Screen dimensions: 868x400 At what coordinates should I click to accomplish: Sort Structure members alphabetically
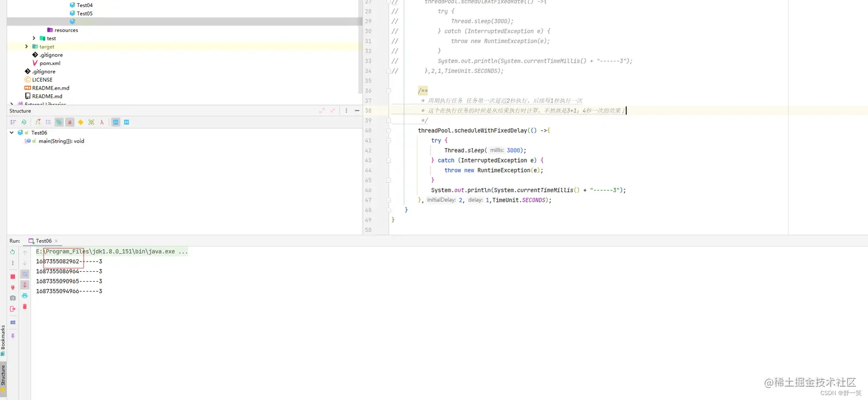24,122
